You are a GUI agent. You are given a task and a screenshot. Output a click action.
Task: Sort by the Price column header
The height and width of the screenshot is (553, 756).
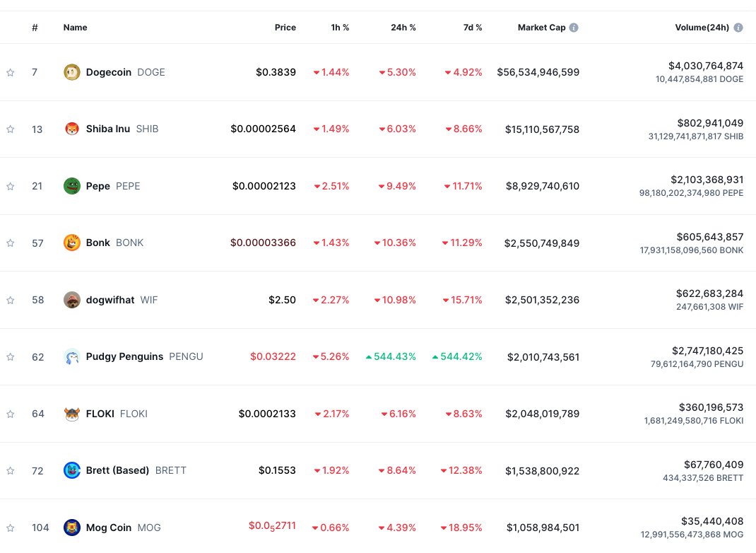coord(285,28)
